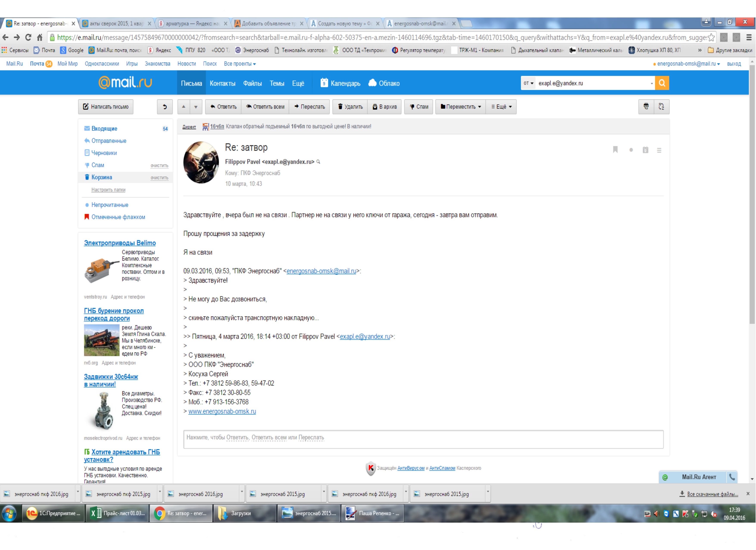This screenshot has width=756, height=550.
Task: Bookmark page with the star icon
Action: (x=711, y=37)
